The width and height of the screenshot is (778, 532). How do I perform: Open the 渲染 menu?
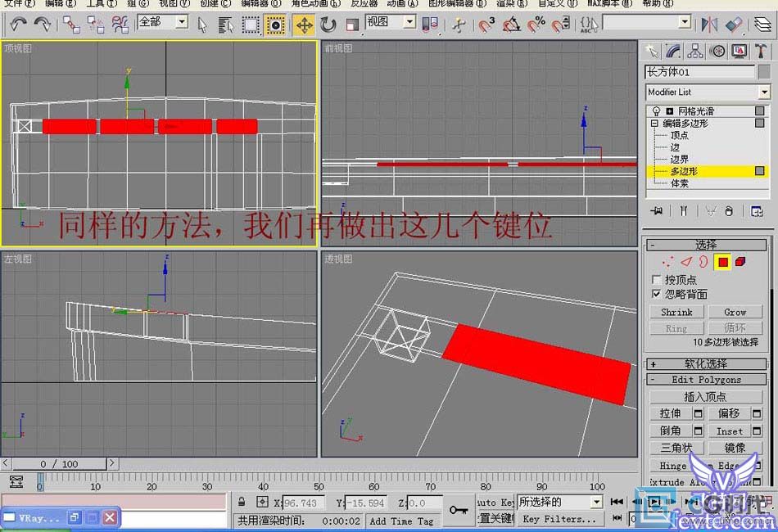tap(512, 3)
